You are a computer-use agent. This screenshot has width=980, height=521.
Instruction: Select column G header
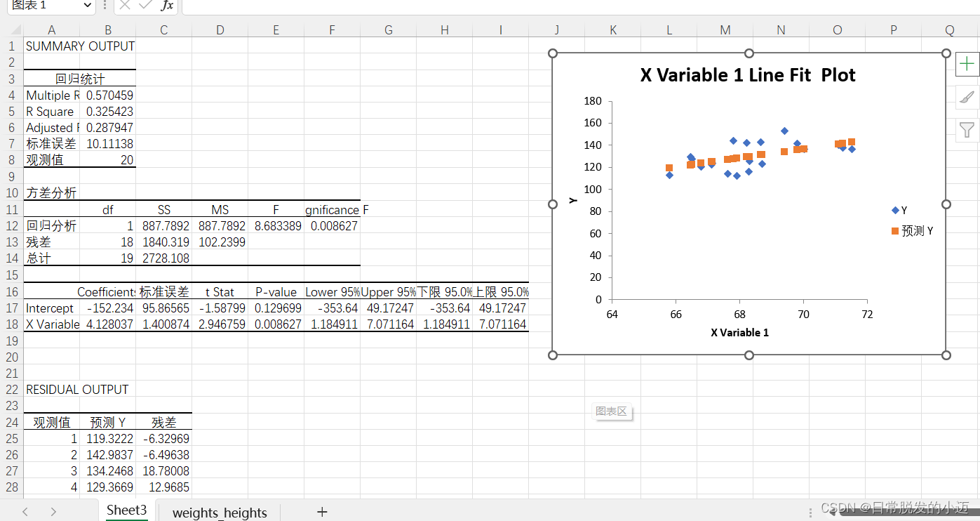tap(388, 29)
